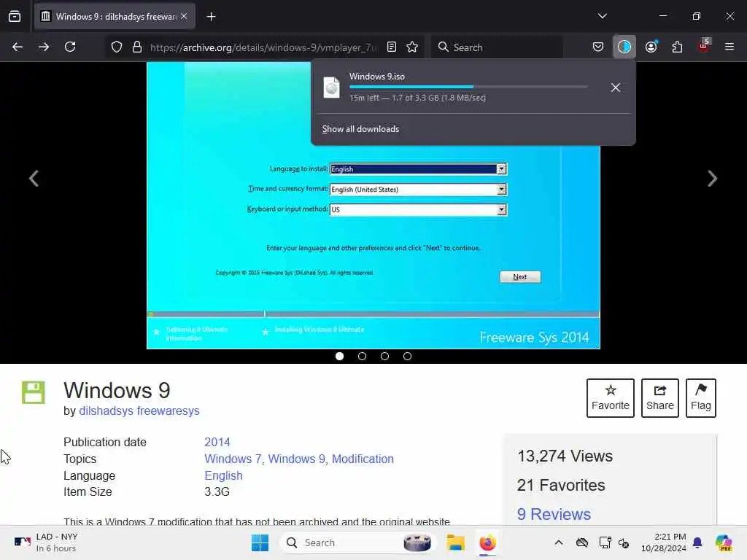Open the display tray icon

[605, 542]
